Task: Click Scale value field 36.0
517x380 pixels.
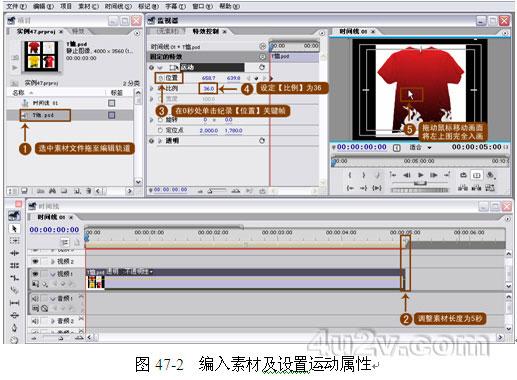Action: tap(208, 88)
